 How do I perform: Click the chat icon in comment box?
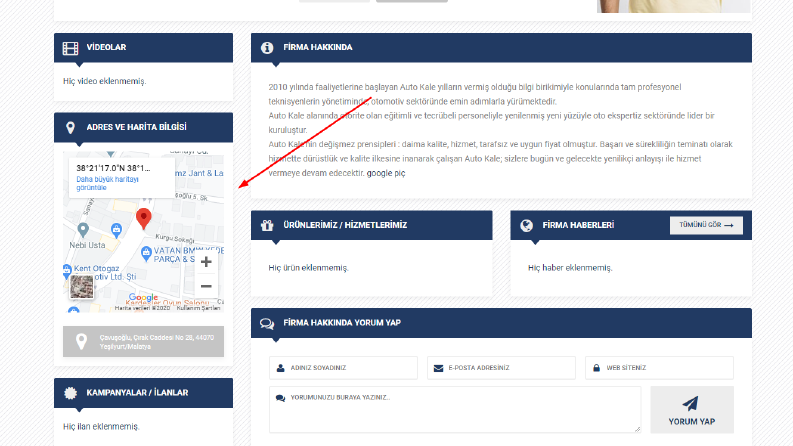coord(280,398)
